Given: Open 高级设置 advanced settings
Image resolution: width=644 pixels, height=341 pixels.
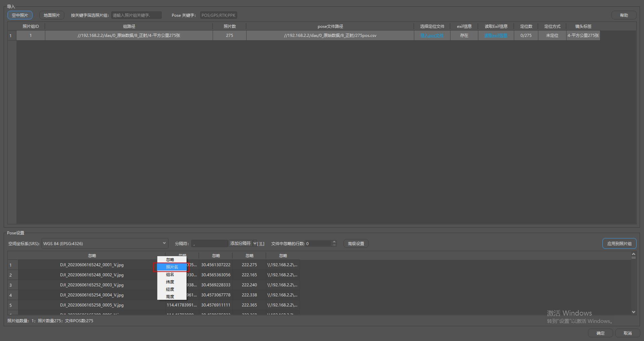Looking at the screenshot, I should coord(356,243).
